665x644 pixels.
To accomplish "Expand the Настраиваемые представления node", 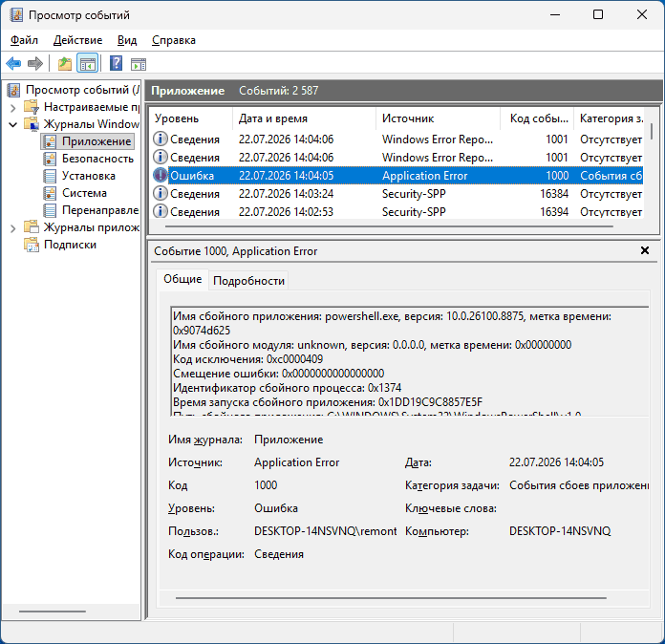I will (12, 108).
